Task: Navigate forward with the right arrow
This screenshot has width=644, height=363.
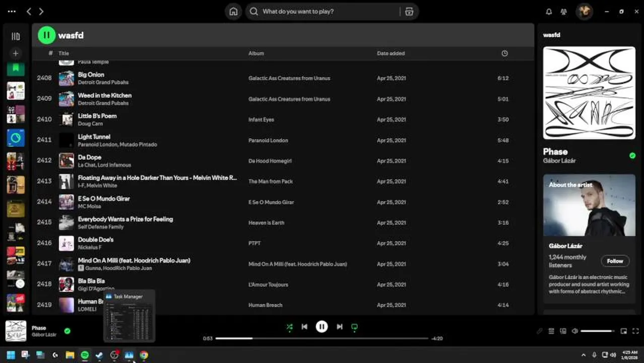Action: point(41,11)
